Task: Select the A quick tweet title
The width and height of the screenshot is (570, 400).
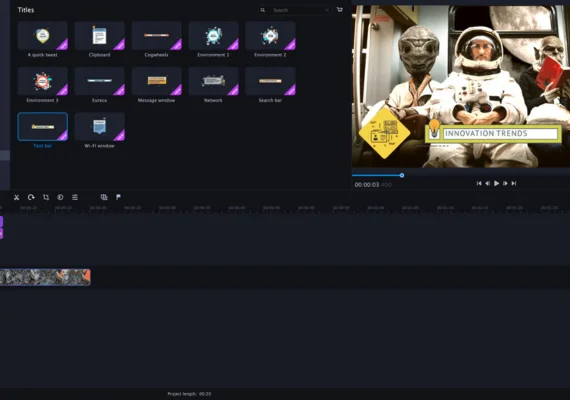Action: (x=43, y=36)
